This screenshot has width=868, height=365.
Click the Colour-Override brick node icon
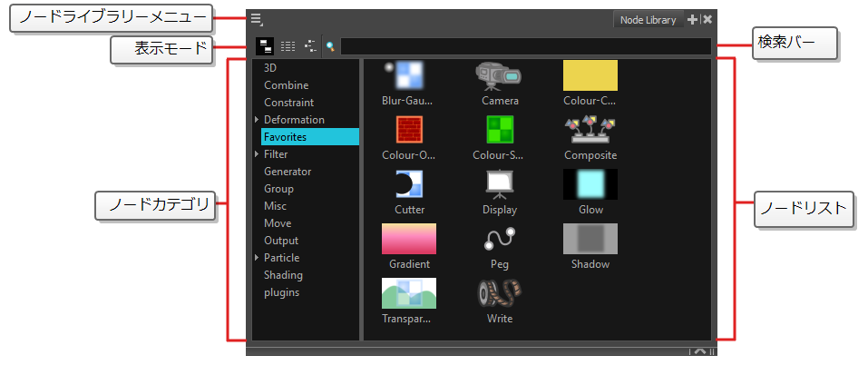click(408, 130)
